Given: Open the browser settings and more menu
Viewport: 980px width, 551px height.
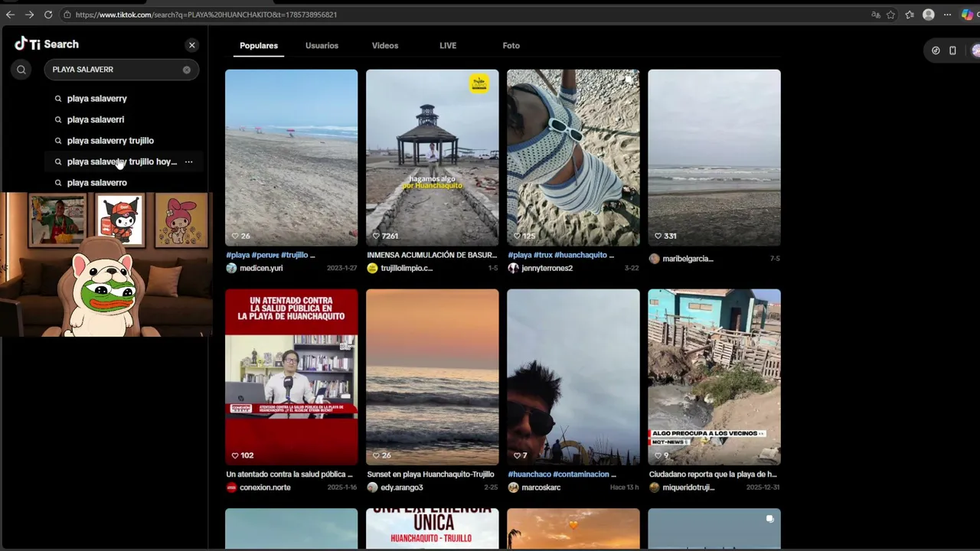Looking at the screenshot, I should pos(948,15).
